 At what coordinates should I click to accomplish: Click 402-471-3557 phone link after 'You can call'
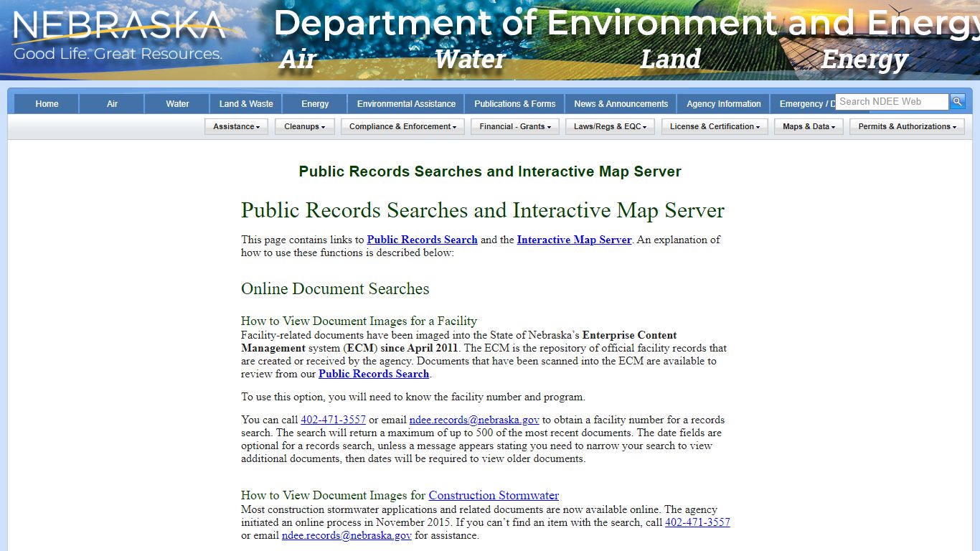click(x=333, y=420)
